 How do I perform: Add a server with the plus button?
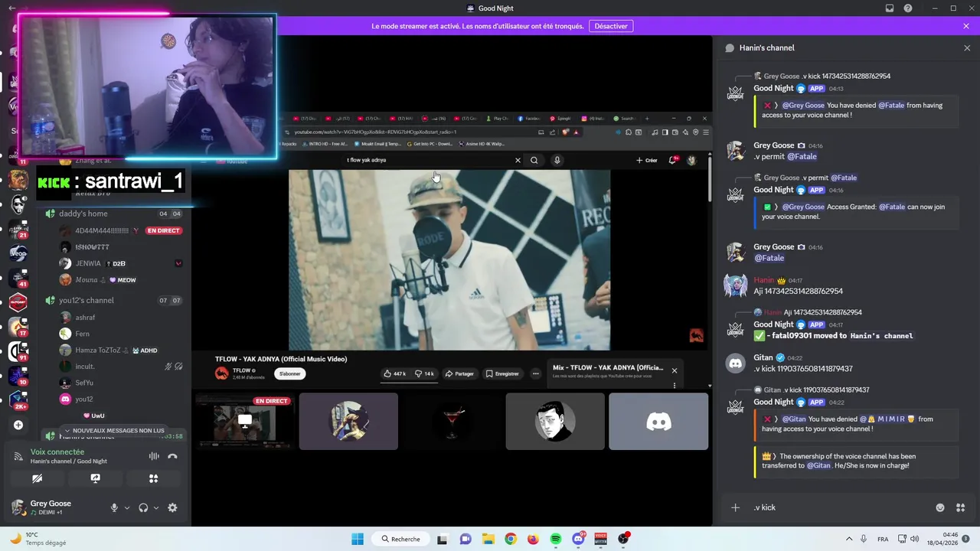tap(18, 425)
